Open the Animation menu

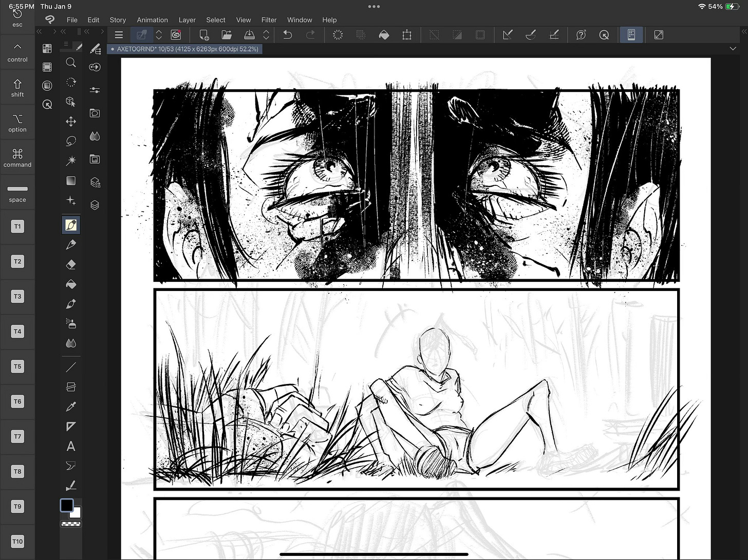pyautogui.click(x=152, y=20)
